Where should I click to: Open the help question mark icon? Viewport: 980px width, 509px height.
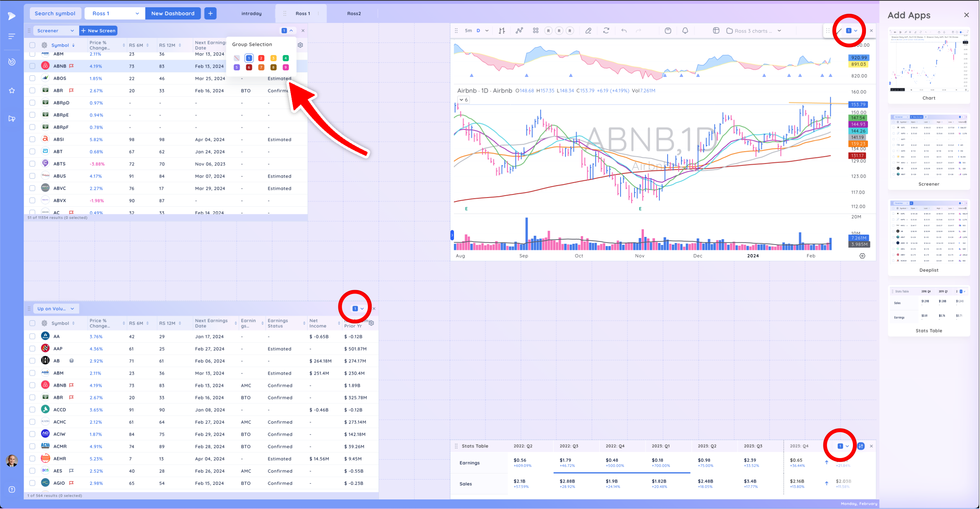click(x=12, y=489)
